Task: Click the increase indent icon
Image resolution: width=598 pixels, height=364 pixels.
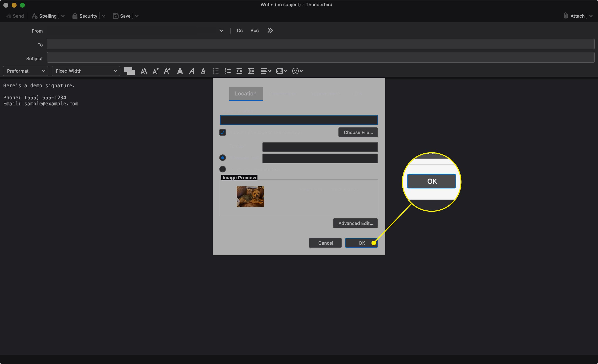Action: (251, 71)
